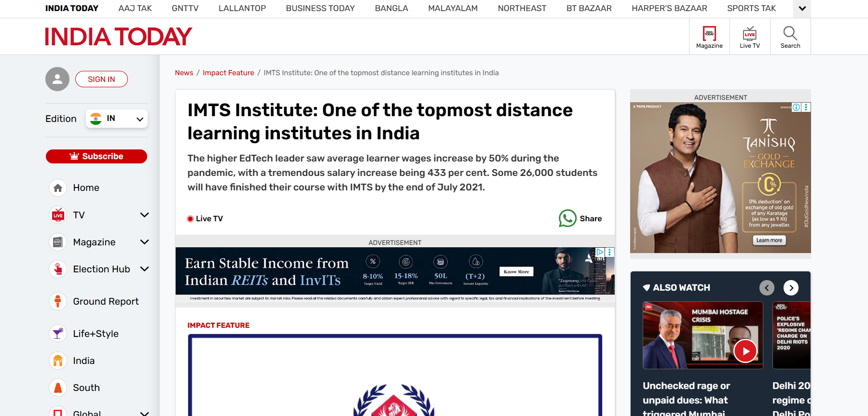Click the India flag edition icon
This screenshot has width=868, height=416.
[x=96, y=119]
